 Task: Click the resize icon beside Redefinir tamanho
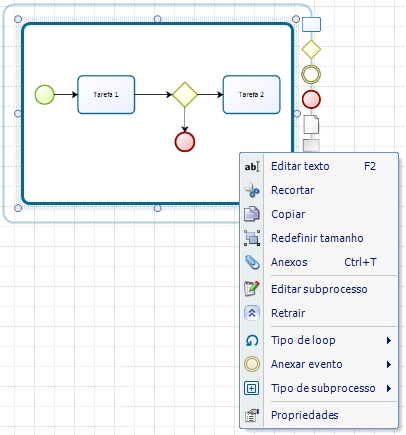pos(252,238)
